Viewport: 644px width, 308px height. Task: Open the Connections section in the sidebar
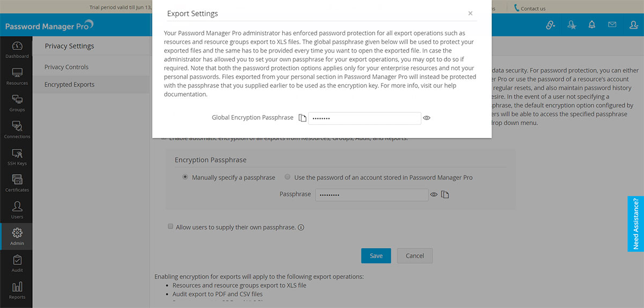pyautogui.click(x=17, y=130)
